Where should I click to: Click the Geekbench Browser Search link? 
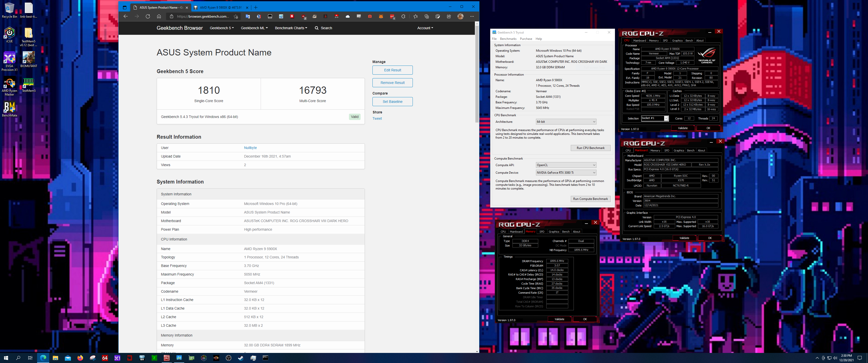click(x=323, y=28)
